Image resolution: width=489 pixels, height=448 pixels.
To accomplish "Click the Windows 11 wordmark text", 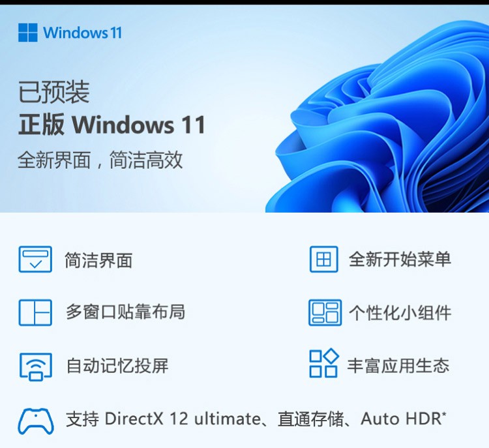I will click(x=82, y=33).
